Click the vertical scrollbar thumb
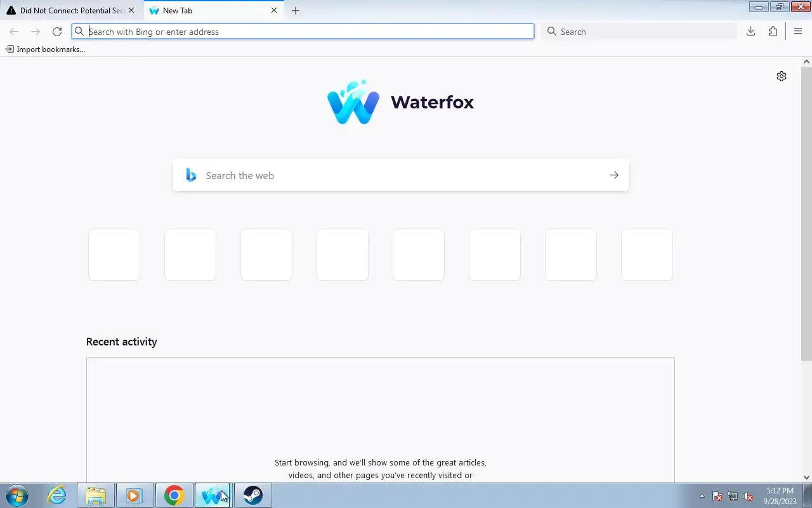Image resolution: width=812 pixels, height=508 pixels. click(806, 213)
